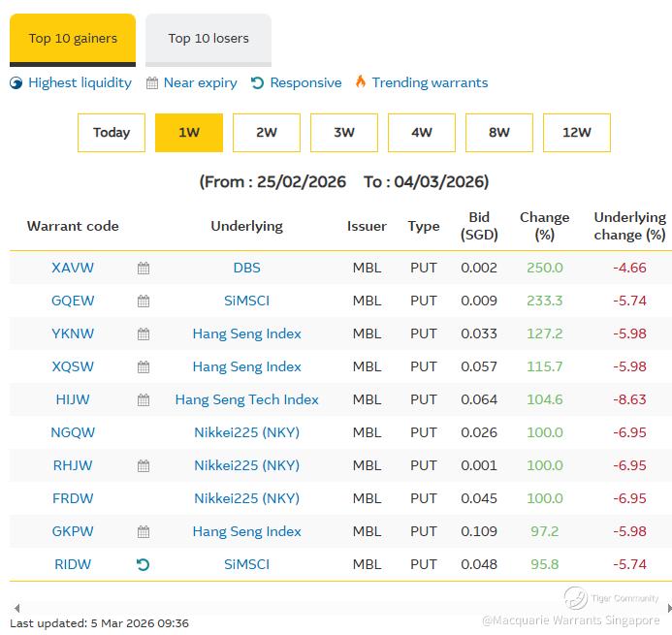Click the Change (%) column header

pos(544,226)
